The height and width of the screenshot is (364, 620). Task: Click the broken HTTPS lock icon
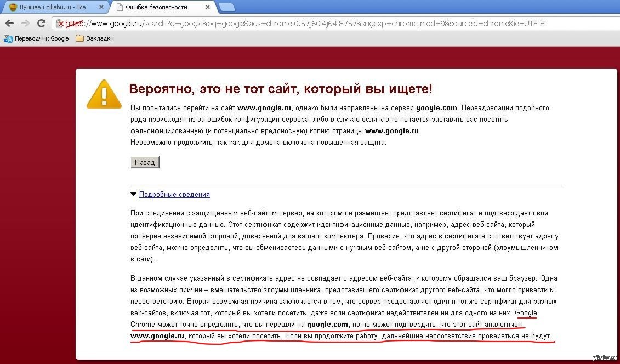[60, 24]
